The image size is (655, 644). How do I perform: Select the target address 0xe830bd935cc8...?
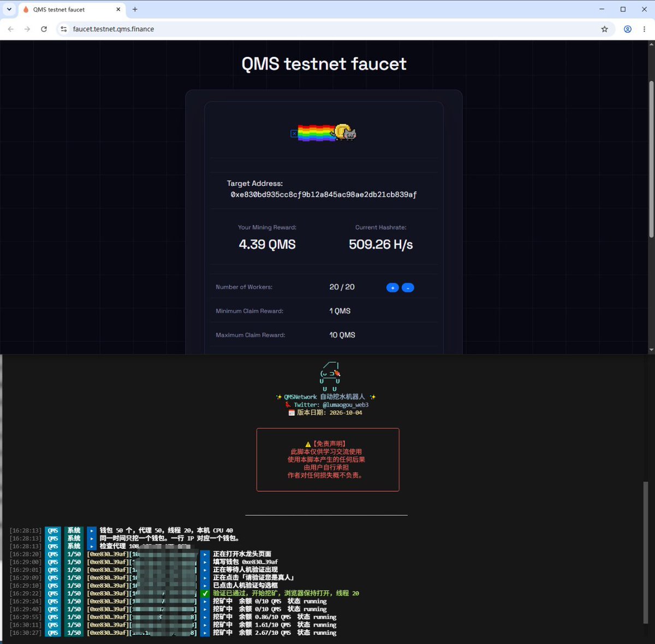pyautogui.click(x=324, y=194)
